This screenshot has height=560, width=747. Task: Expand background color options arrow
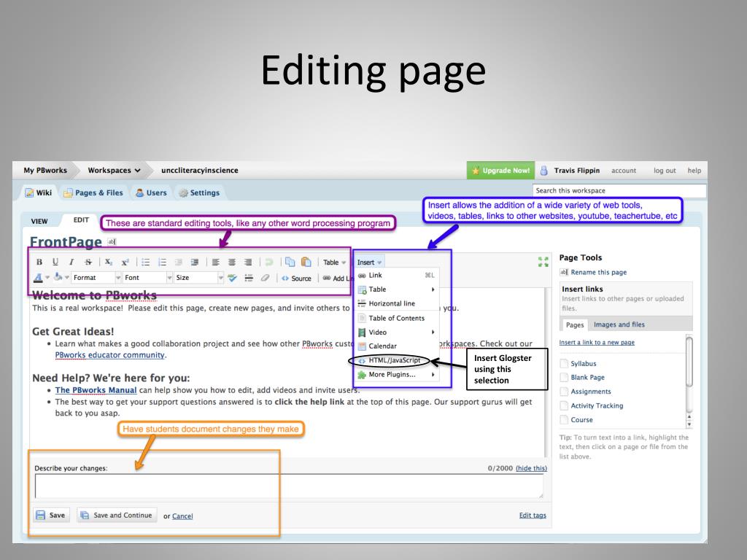click(x=67, y=278)
